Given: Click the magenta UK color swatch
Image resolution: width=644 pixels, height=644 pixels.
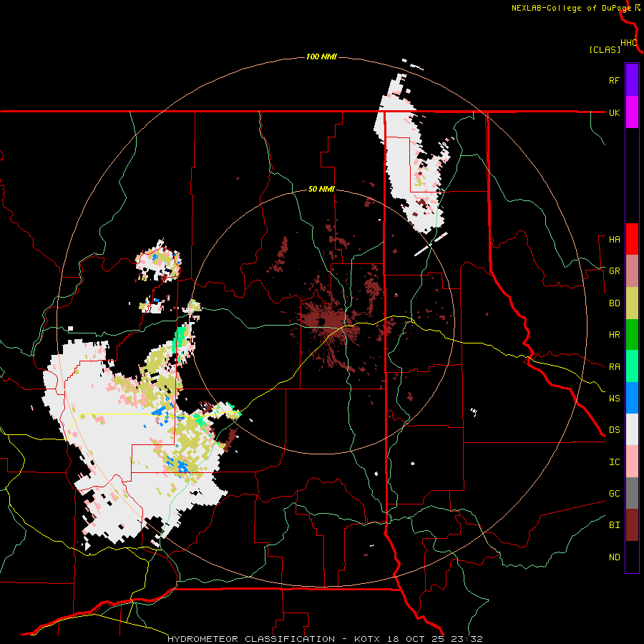Looking at the screenshot, I should pos(632,112).
